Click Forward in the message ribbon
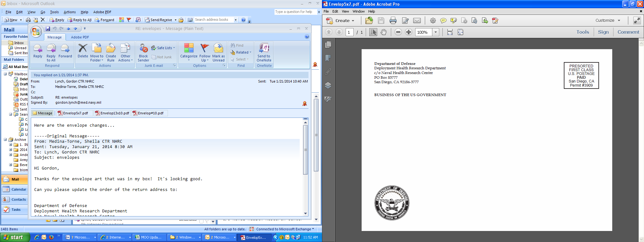This screenshot has width=644, height=242. tap(65, 51)
